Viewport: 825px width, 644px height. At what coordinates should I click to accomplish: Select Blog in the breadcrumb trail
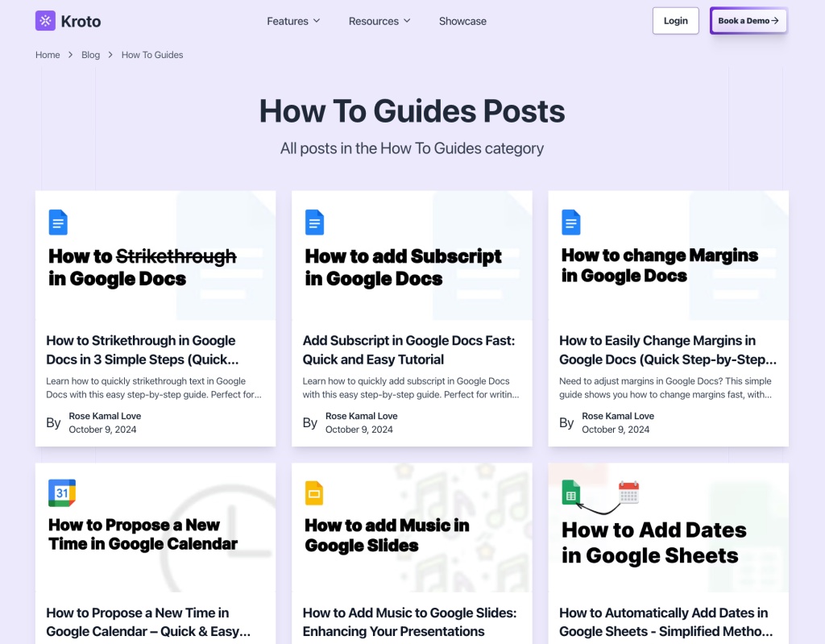coord(90,55)
